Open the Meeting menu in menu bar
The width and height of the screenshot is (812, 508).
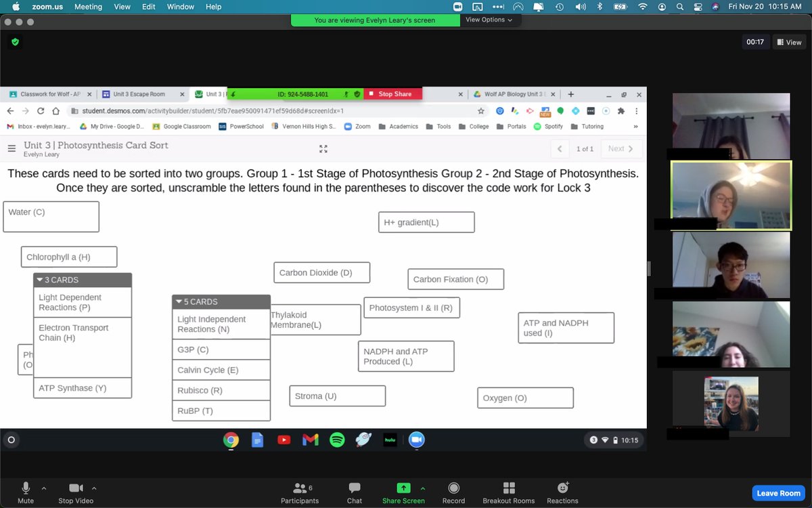point(88,7)
